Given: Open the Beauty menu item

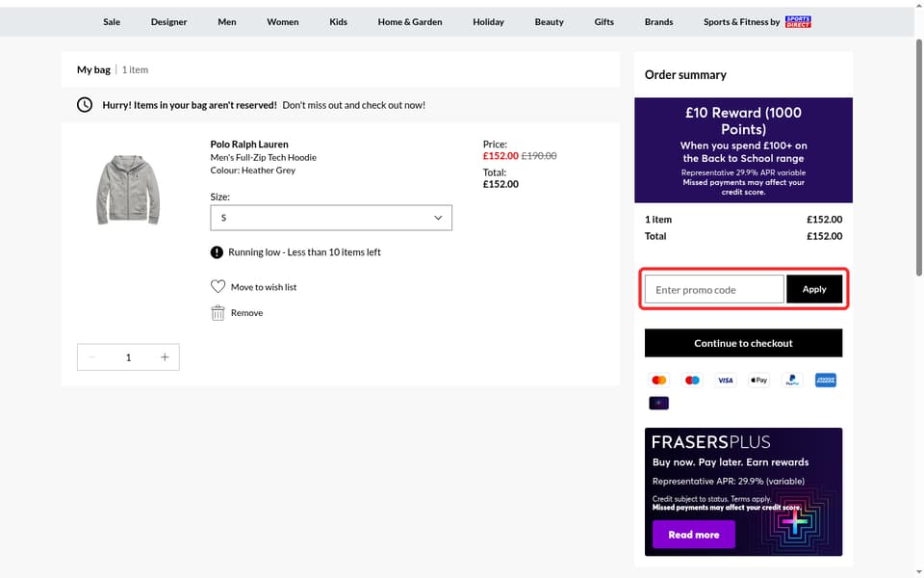Looking at the screenshot, I should [x=550, y=22].
